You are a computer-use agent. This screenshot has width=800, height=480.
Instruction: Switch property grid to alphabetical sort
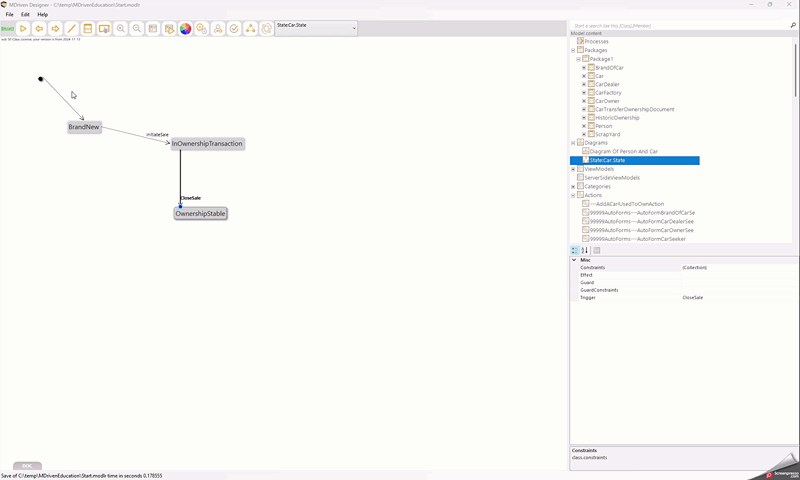[x=585, y=250]
